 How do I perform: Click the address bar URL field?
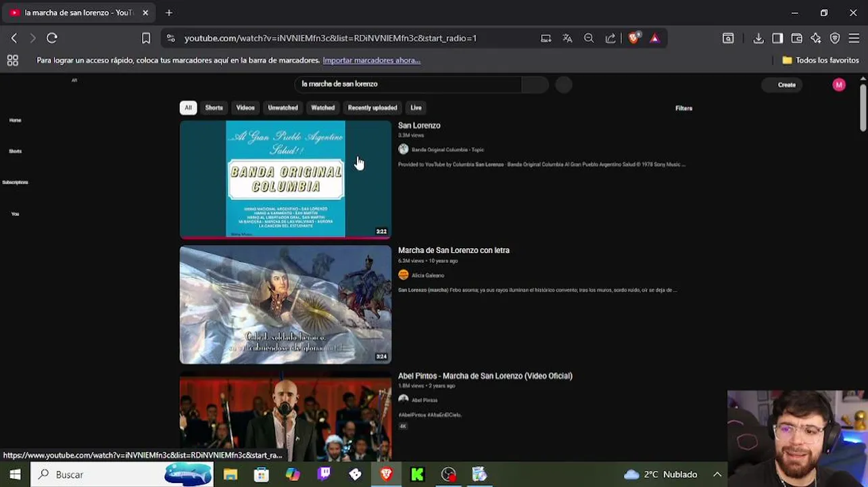click(352, 39)
